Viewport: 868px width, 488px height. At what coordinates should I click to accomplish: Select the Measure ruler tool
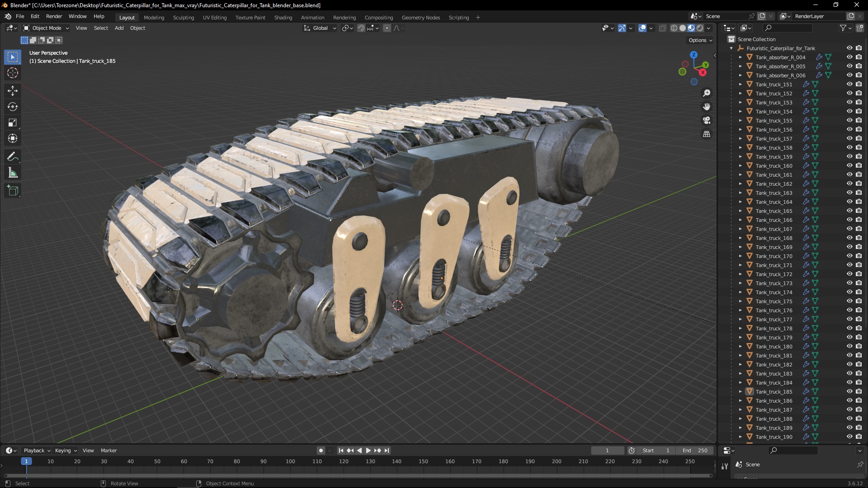(13, 173)
